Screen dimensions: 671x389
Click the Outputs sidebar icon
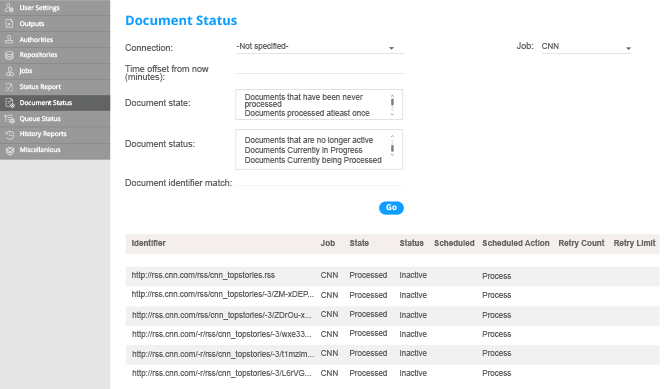point(9,24)
